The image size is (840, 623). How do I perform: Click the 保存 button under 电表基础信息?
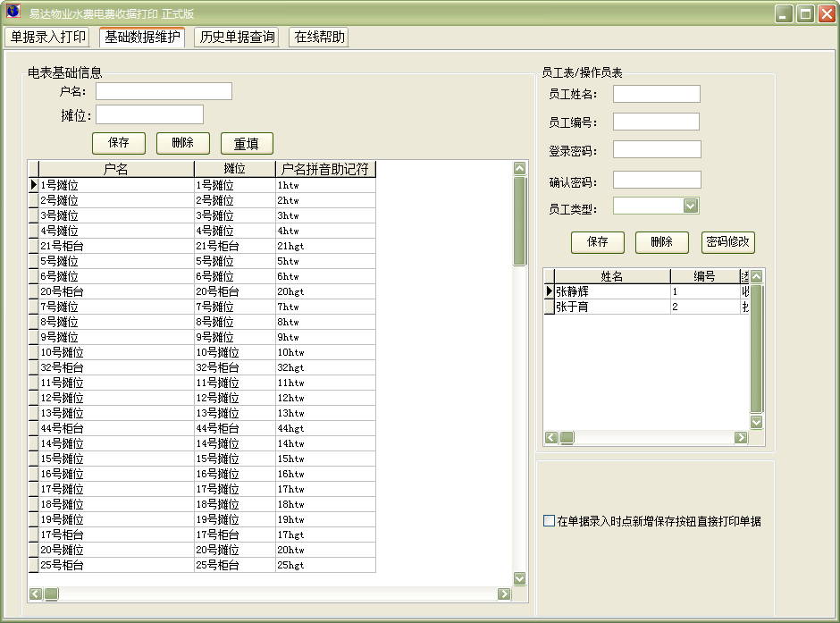click(119, 142)
